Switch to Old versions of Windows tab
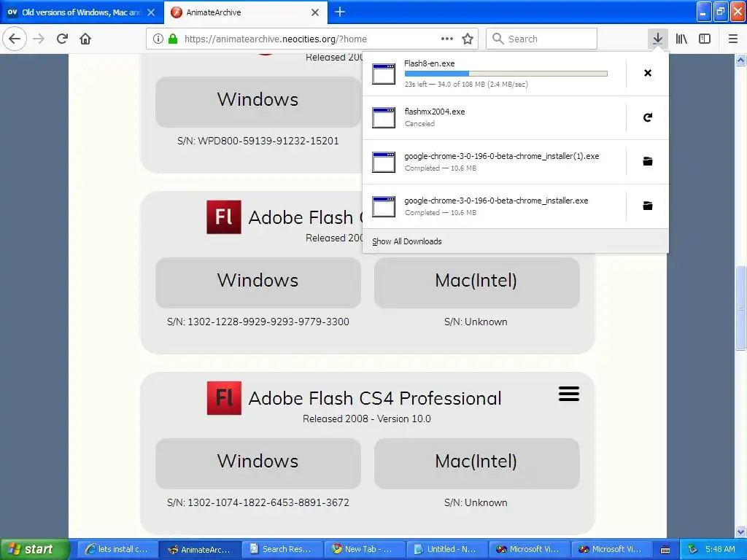747x560 pixels. [x=82, y=12]
